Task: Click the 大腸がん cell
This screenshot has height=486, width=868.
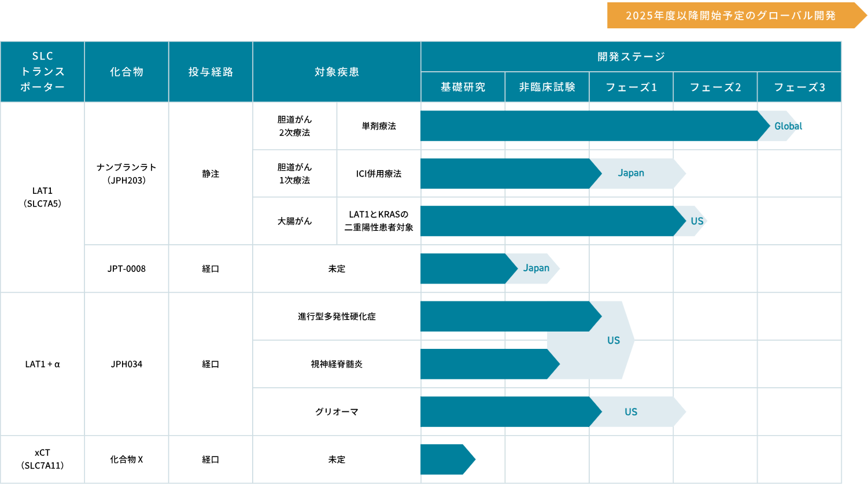Action: [x=295, y=221]
